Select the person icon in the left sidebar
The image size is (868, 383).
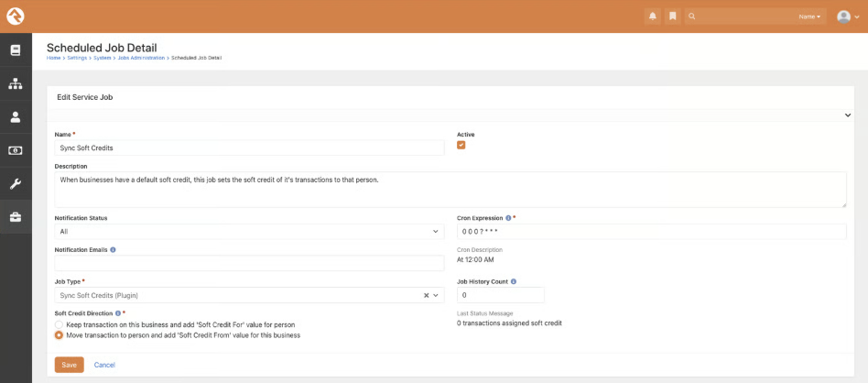pyautogui.click(x=16, y=116)
